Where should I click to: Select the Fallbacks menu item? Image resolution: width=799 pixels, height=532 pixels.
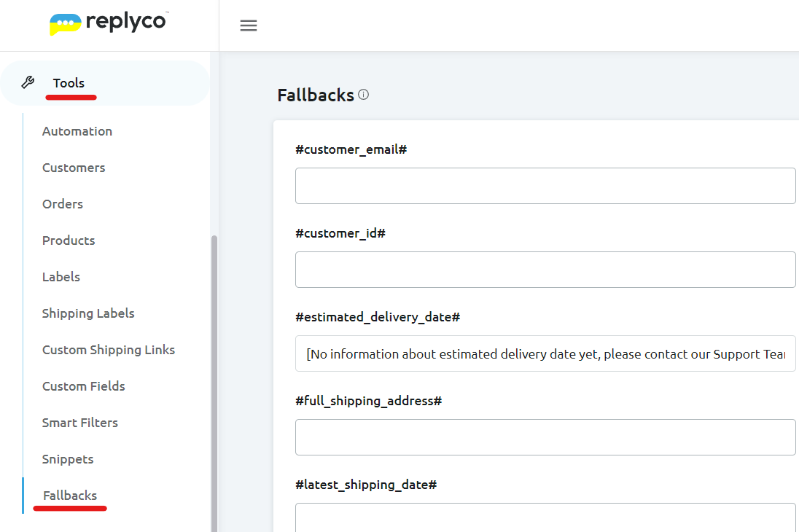[x=70, y=496]
